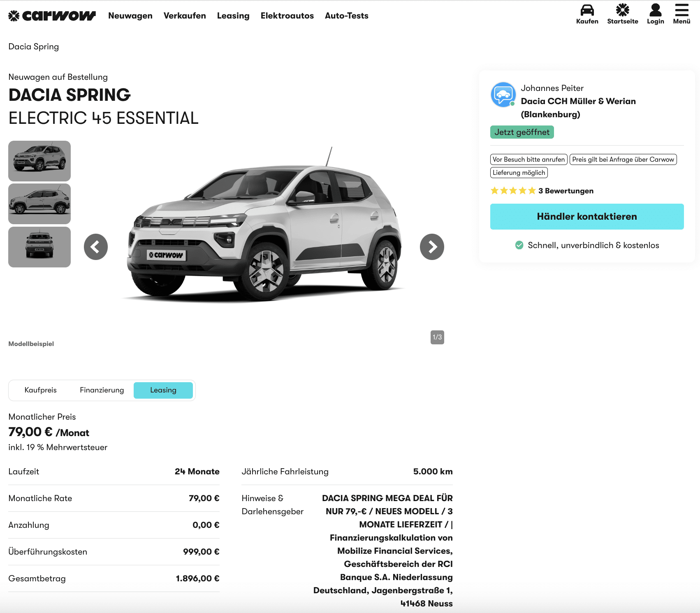Show previous car image arrow
Viewport: 700px width, 613px height.
coord(96,247)
